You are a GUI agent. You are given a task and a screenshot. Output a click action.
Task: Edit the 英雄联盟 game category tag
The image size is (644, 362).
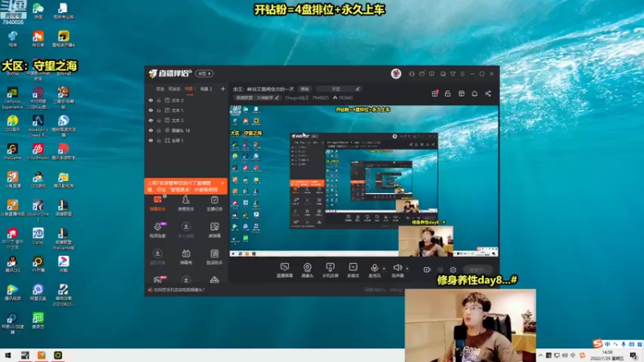[x=257, y=97]
